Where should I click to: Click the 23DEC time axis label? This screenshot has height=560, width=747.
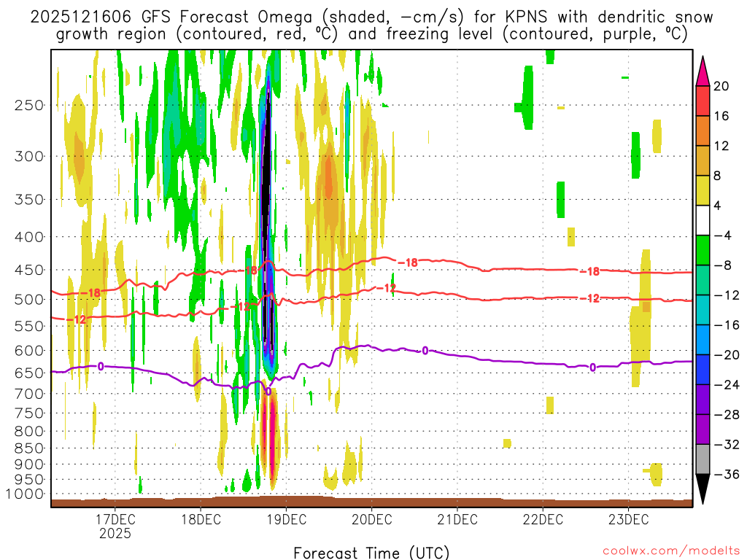click(x=628, y=519)
